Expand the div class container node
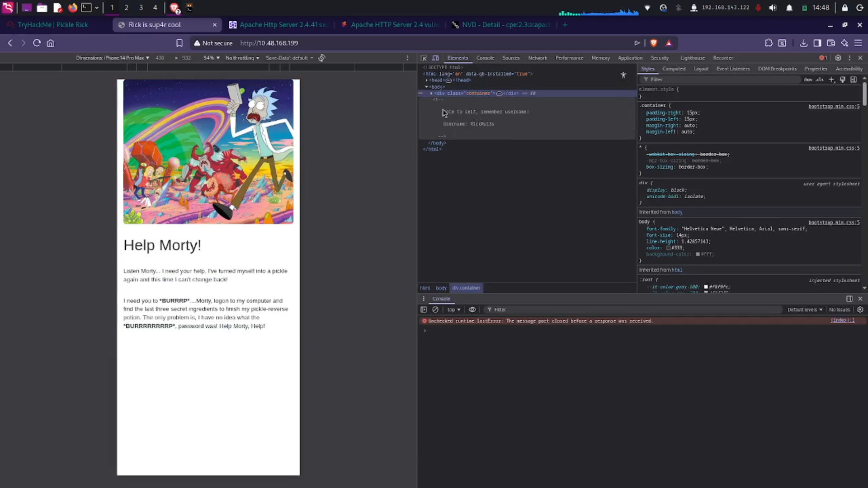Viewport: 868px width, 488px height. [x=431, y=94]
